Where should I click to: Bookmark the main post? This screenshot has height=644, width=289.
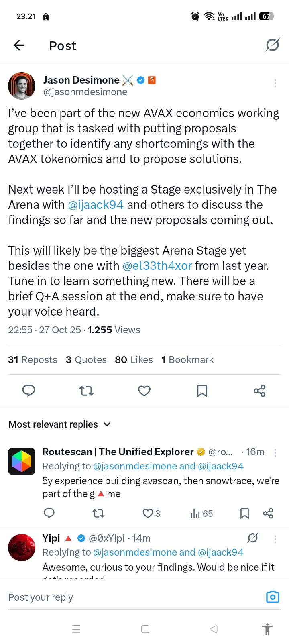(x=202, y=391)
